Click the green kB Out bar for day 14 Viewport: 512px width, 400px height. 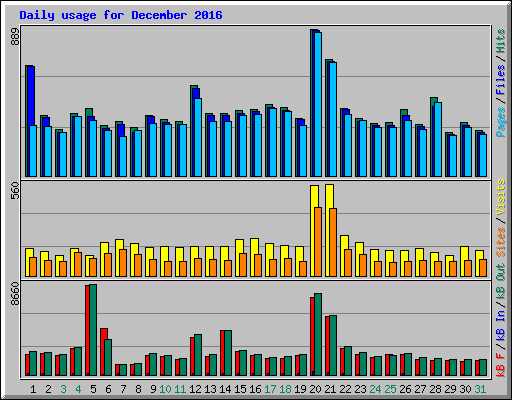pyautogui.click(x=228, y=353)
